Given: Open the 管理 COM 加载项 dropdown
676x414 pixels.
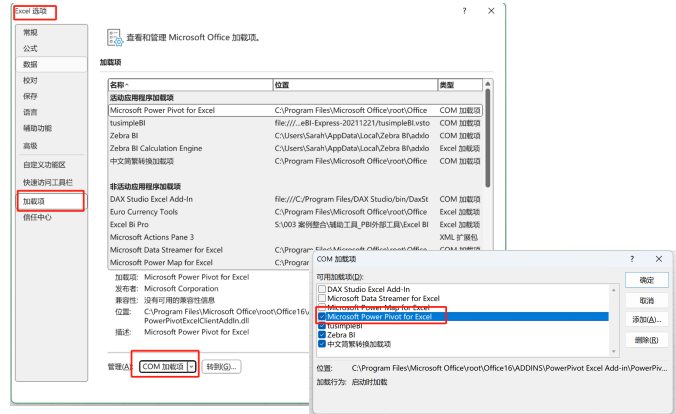Looking at the screenshot, I should point(191,367).
